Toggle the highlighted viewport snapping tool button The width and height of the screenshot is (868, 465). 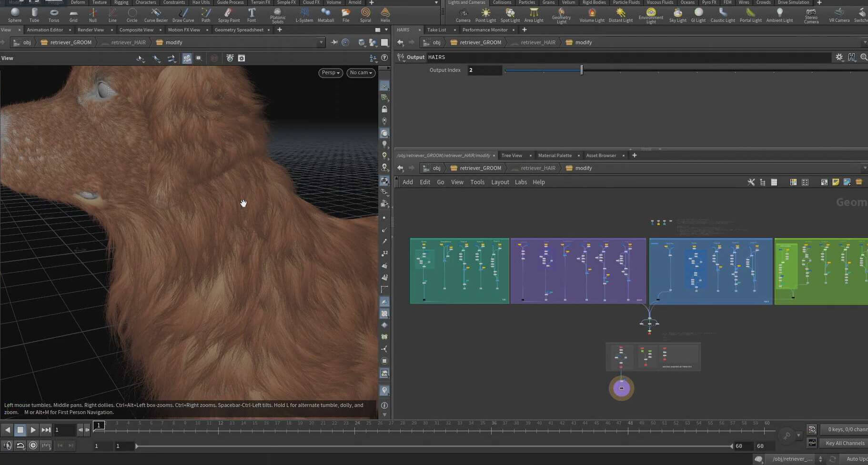[187, 58]
